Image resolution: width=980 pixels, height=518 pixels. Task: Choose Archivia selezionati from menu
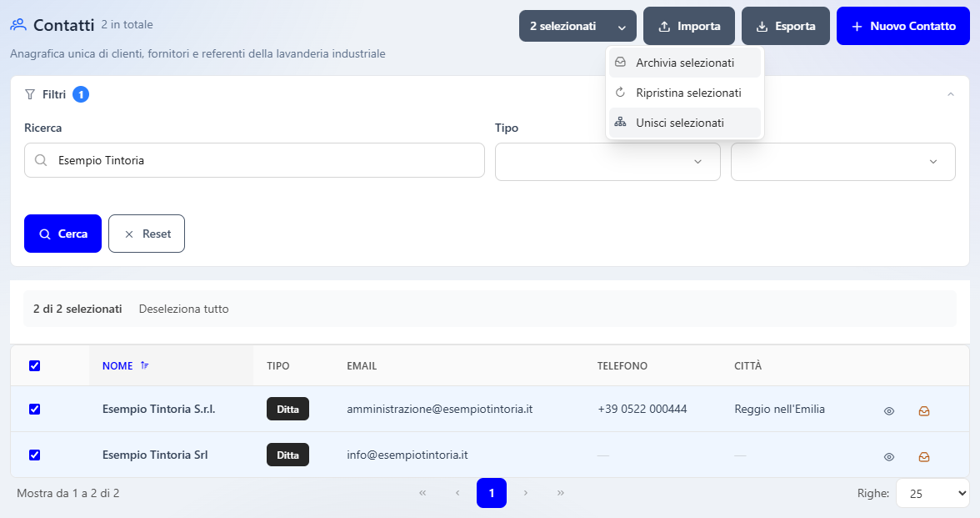coord(685,63)
